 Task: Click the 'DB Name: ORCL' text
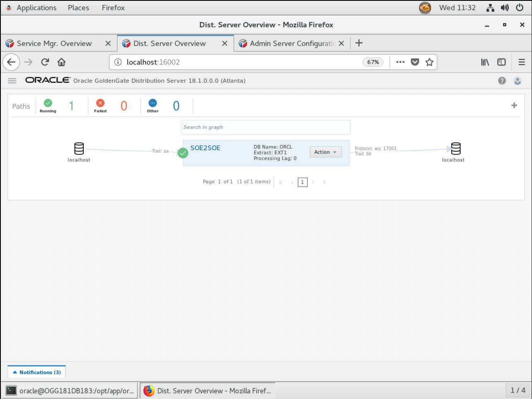[273, 147]
